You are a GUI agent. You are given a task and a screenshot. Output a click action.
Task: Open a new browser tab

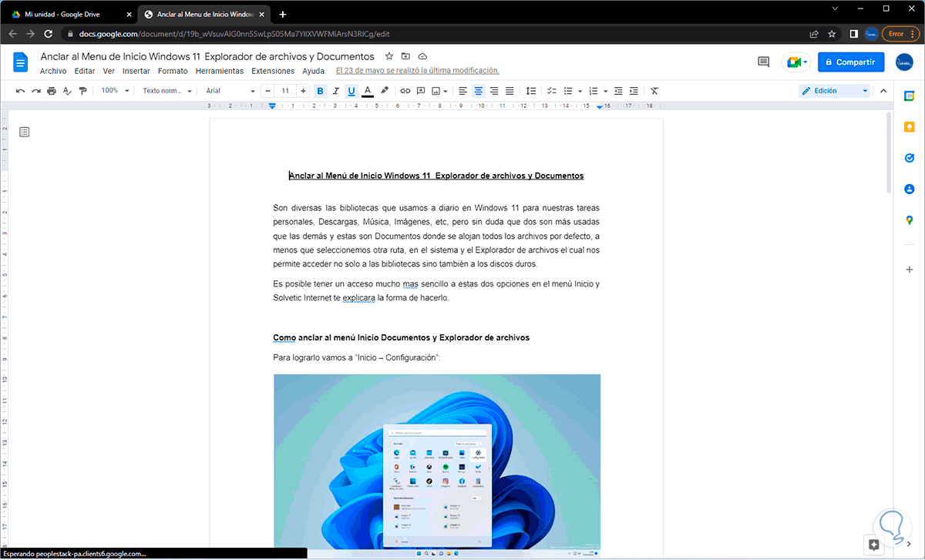click(x=283, y=14)
